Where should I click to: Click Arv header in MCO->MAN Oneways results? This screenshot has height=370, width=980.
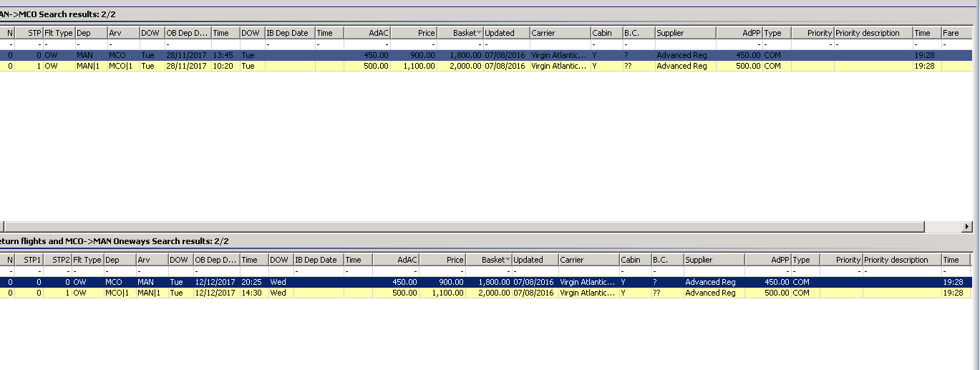point(152,260)
